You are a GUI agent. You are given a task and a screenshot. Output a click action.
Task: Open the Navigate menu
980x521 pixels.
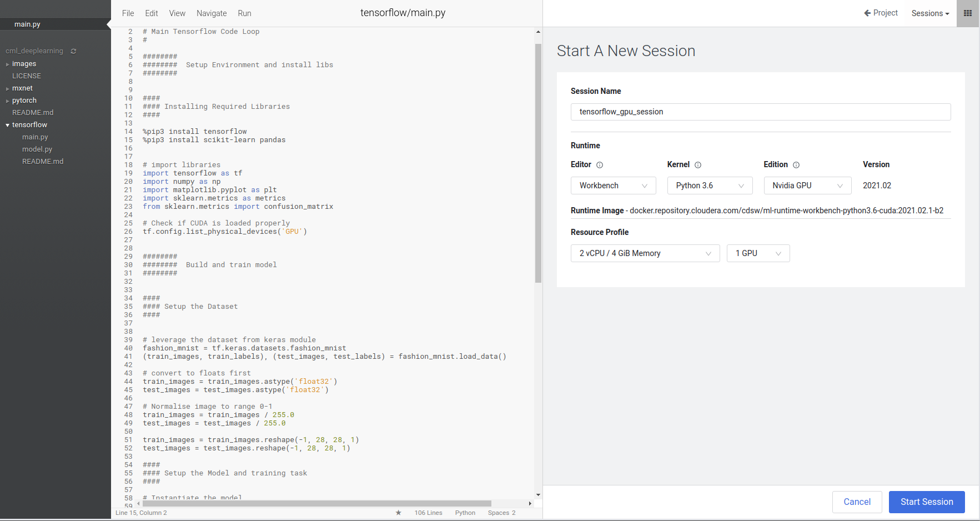click(x=212, y=13)
